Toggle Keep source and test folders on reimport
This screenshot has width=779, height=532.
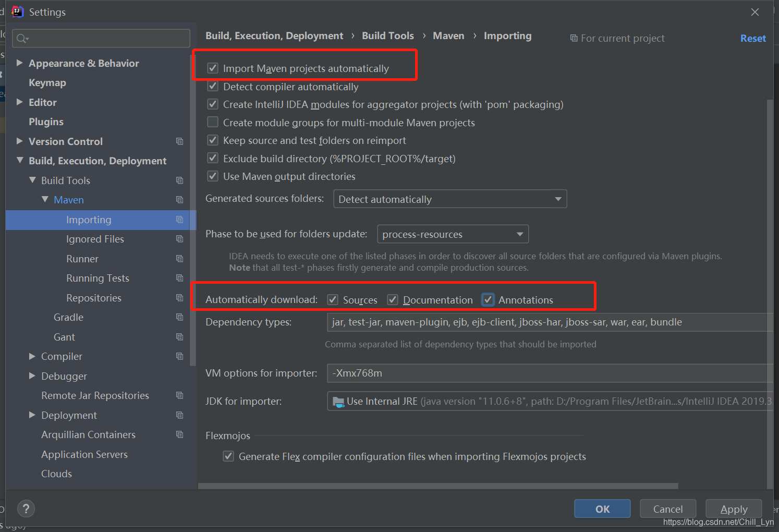pos(213,140)
